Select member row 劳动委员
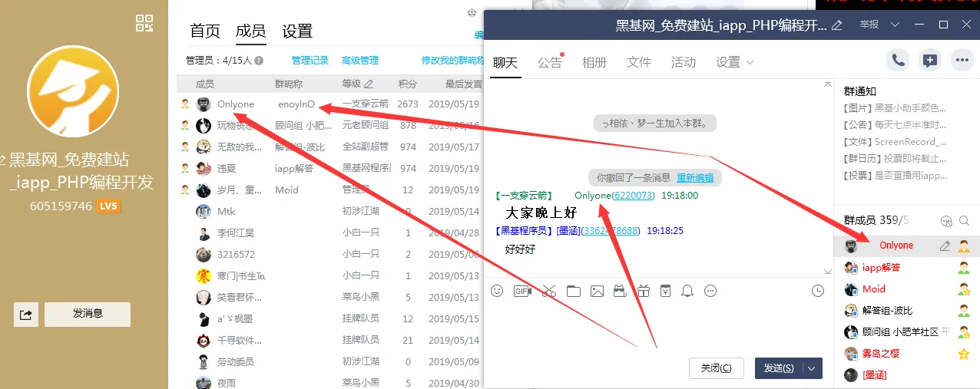The height and width of the screenshot is (389, 980). click(x=329, y=362)
